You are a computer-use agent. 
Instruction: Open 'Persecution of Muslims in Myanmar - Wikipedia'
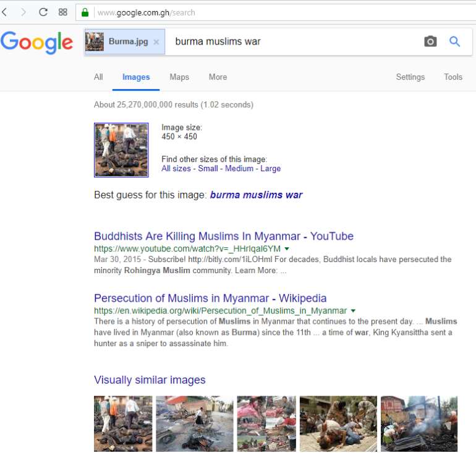pyautogui.click(x=210, y=298)
